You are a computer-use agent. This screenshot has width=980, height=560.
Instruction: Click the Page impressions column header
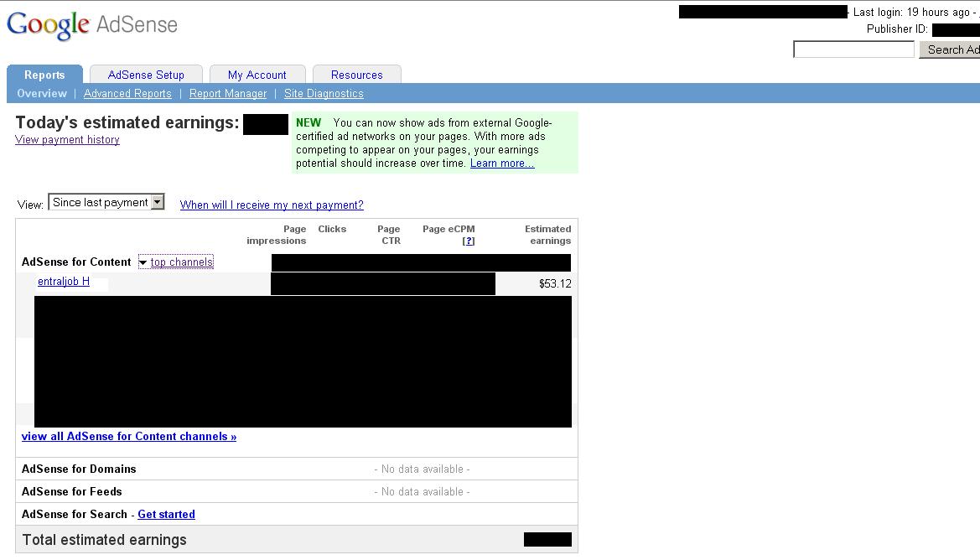277,235
